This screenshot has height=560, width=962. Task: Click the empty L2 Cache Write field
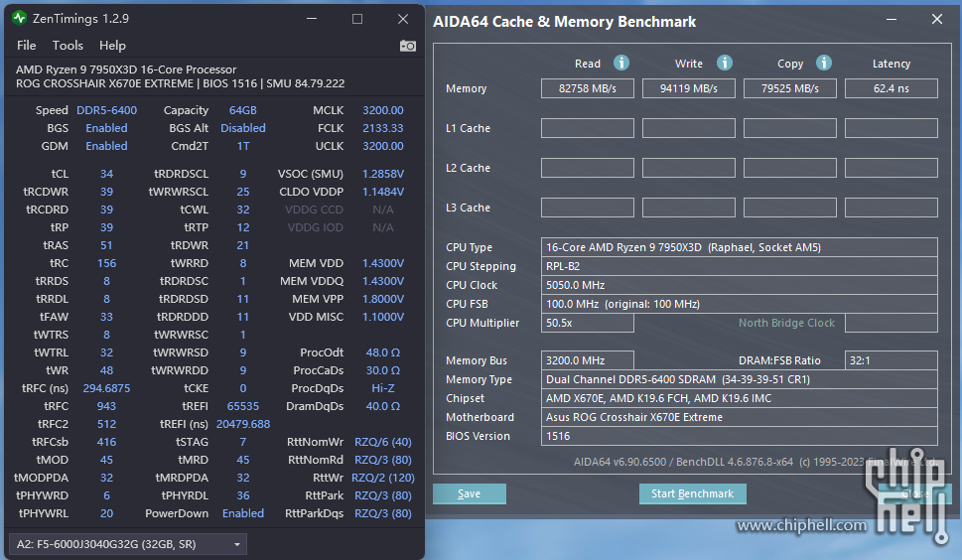(688, 168)
